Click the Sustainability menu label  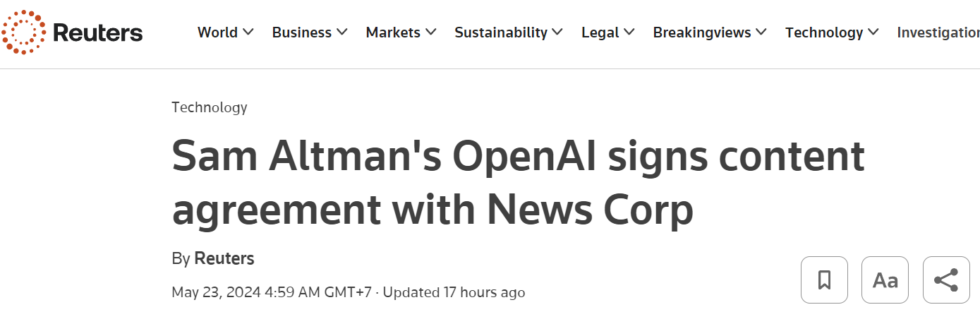[500, 32]
